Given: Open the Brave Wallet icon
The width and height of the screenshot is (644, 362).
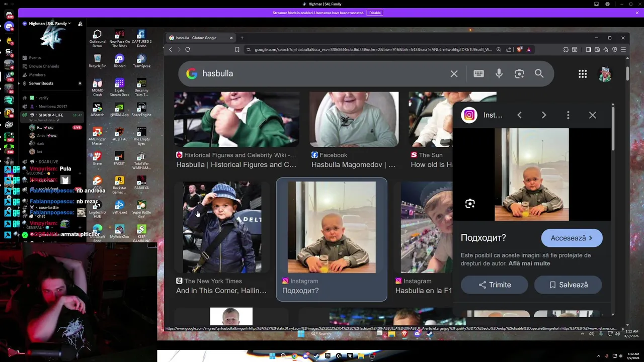Looking at the screenshot, I should coord(597,49).
